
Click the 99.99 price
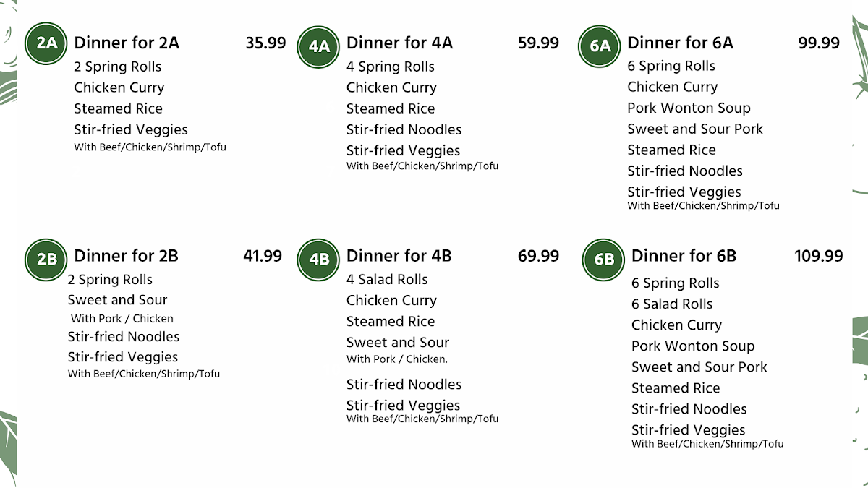[819, 43]
